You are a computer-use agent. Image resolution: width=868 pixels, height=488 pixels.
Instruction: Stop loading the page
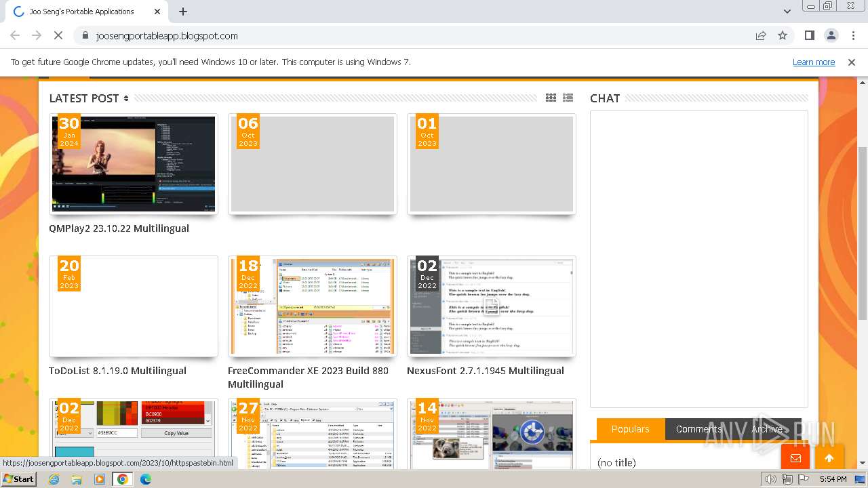click(58, 36)
